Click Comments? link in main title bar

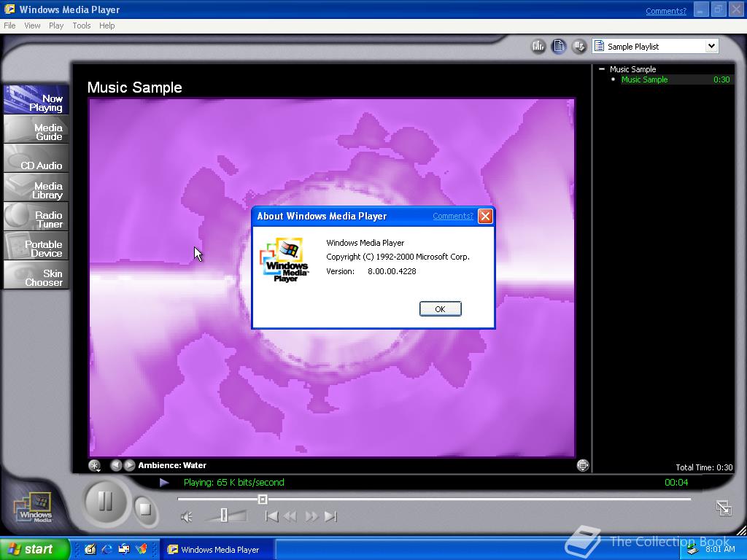pos(666,11)
